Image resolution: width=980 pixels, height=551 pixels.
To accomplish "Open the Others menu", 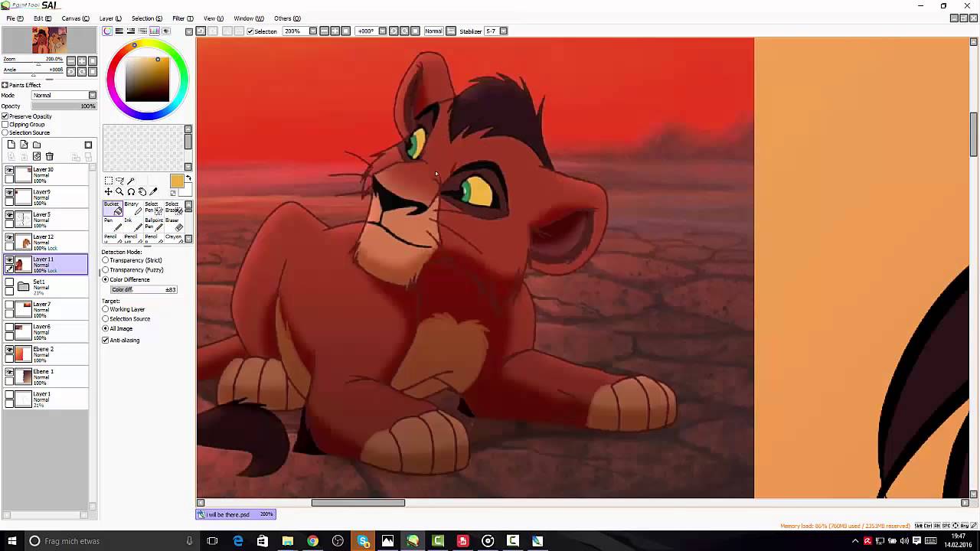I will pyautogui.click(x=287, y=18).
